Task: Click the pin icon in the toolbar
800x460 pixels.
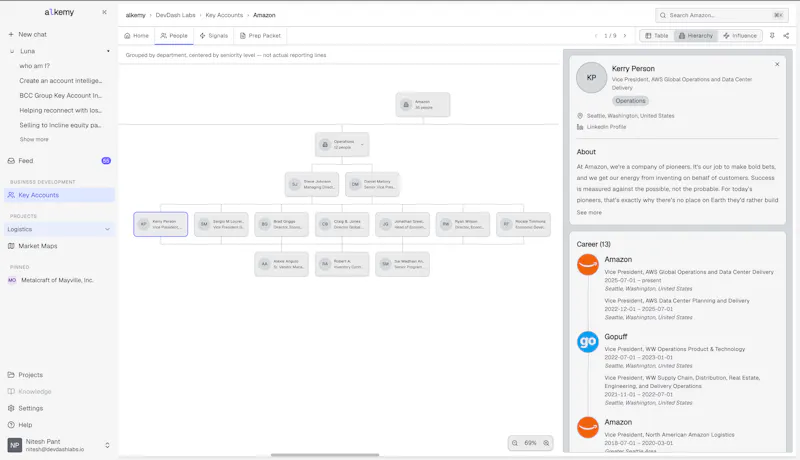Action: point(772,36)
